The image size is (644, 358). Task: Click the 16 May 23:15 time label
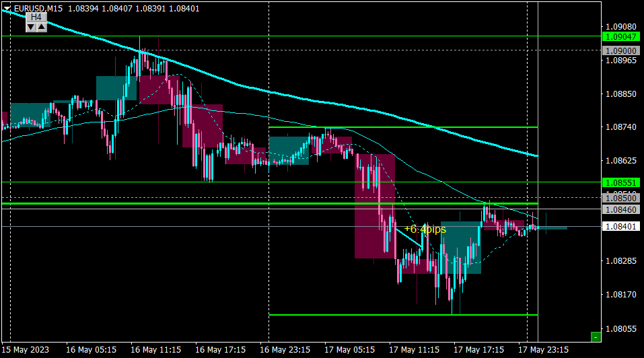tap(285, 350)
